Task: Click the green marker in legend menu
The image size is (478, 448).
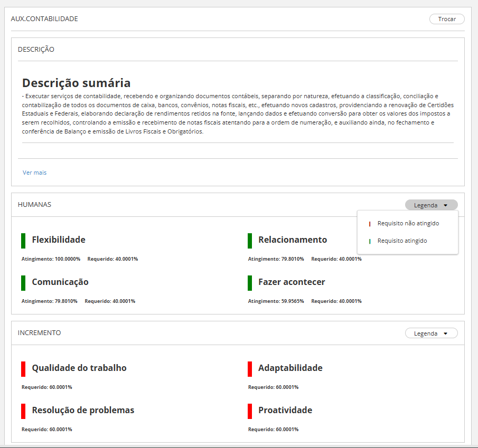Action: (x=370, y=241)
